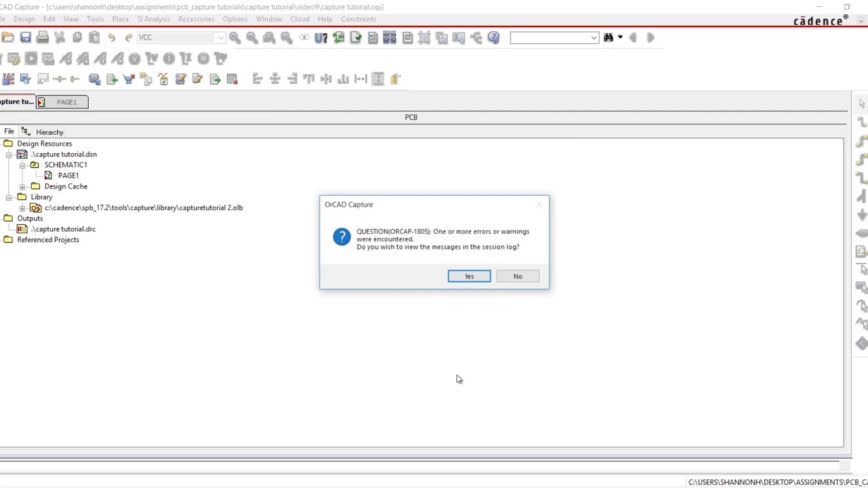Open capture tutorial.drc output file
The width and height of the screenshot is (868, 488).
tap(63, 229)
